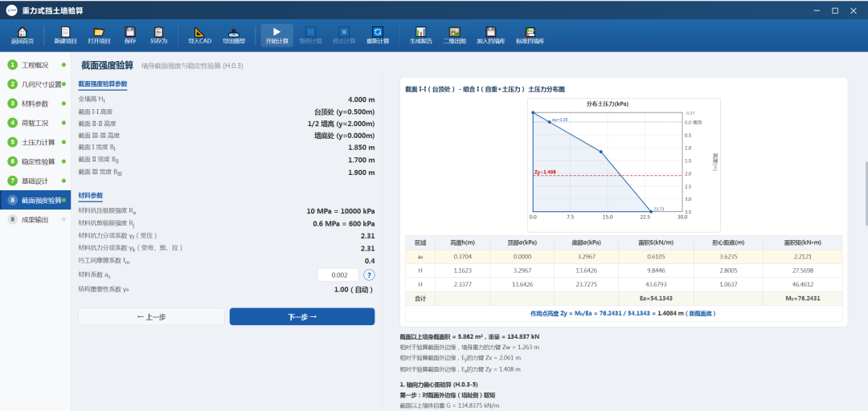This screenshot has height=411, width=868.
Task: Start calculation with 开始计算
Action: pyautogui.click(x=276, y=35)
